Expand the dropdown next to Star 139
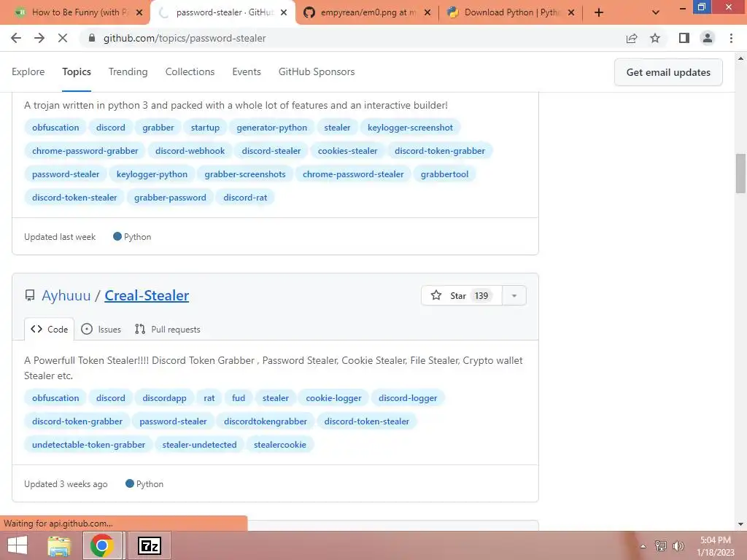Viewport: 747px width, 560px height. (514, 296)
